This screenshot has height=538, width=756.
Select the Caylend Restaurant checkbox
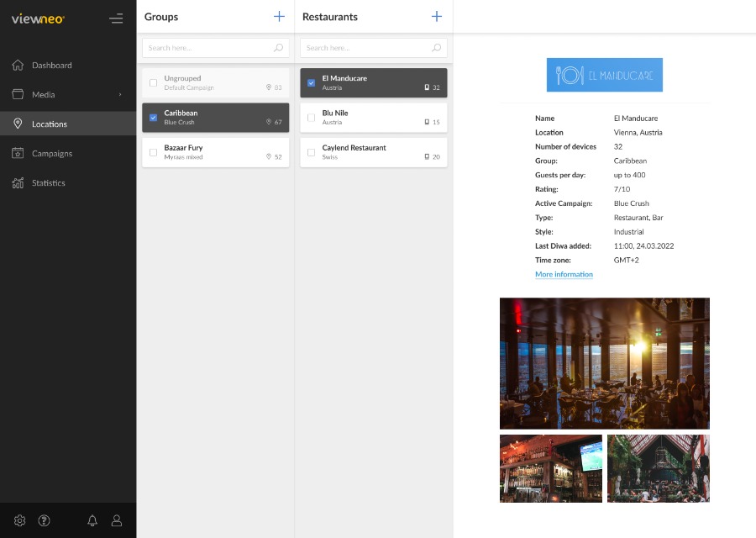(x=311, y=152)
